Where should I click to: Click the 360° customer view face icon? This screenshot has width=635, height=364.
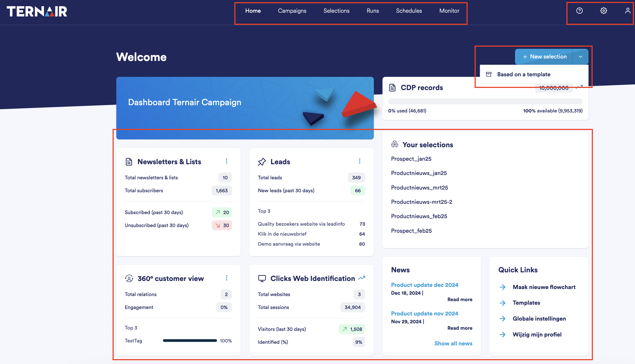[129, 279]
